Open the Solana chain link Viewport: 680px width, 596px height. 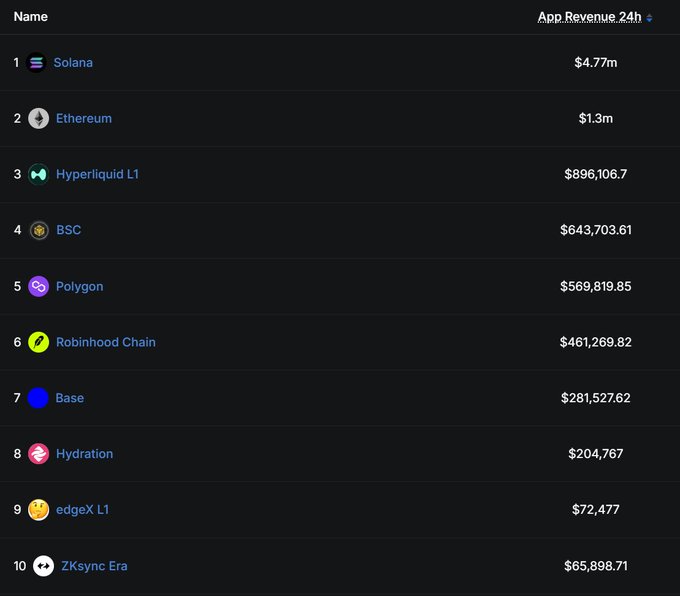point(73,62)
